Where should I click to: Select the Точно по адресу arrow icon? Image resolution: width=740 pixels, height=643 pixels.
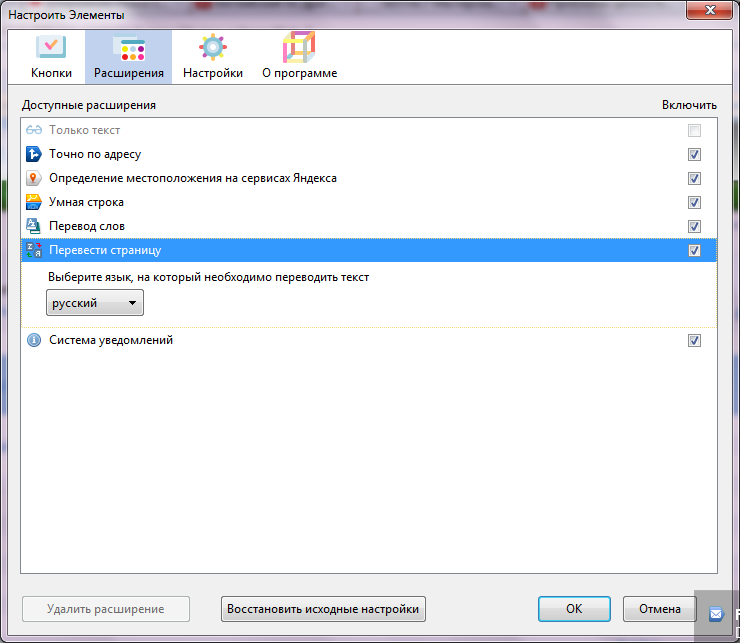34,154
